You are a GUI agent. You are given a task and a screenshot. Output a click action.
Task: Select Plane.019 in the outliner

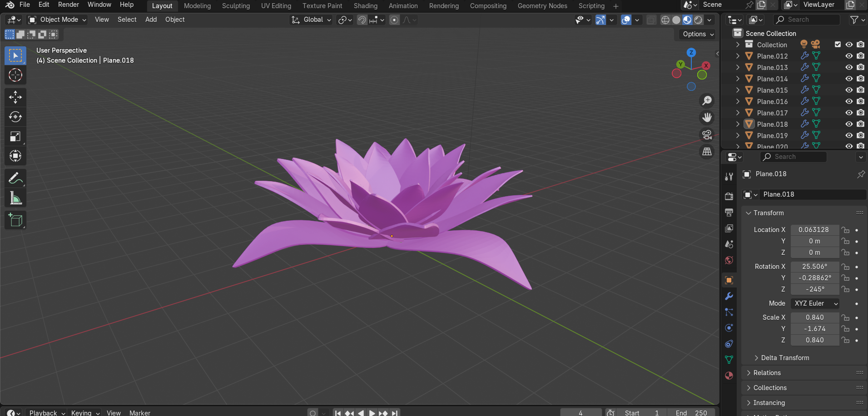tap(772, 135)
